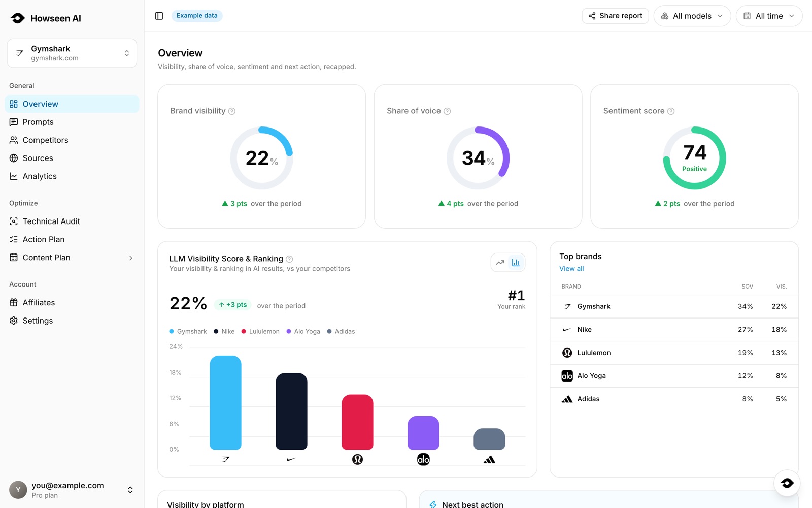Open the Gymshark brand switcher
The width and height of the screenshot is (812, 508).
(x=72, y=53)
